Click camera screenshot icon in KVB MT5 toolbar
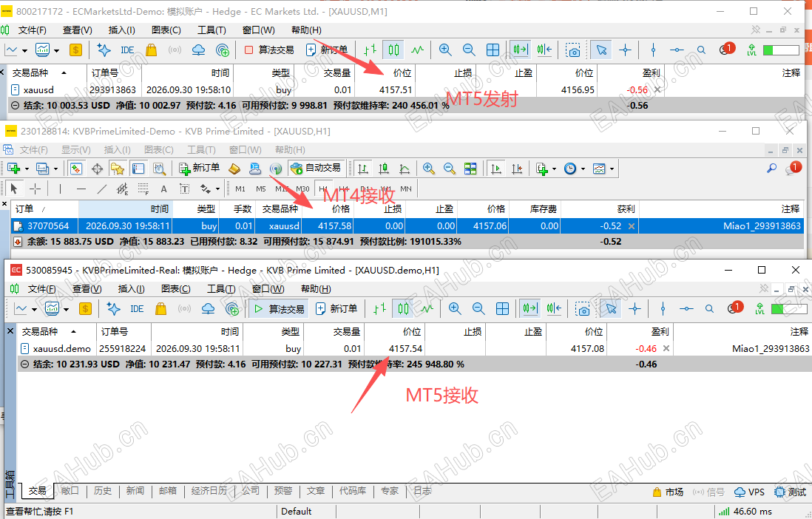812x519 pixels. (x=583, y=309)
